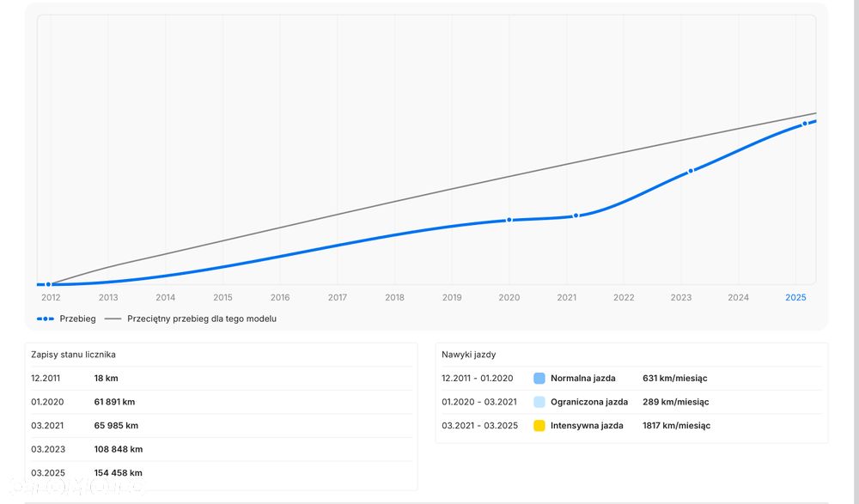
Task: Click the blue Przebieg legend line icon
Action: click(46, 319)
